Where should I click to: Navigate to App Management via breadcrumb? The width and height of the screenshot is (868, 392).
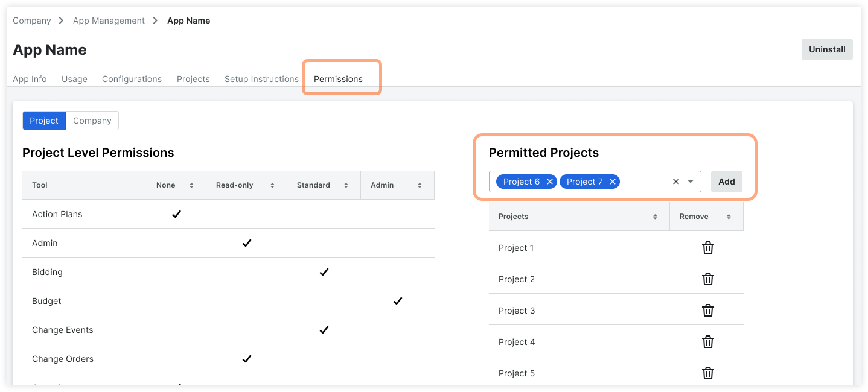[x=109, y=20]
